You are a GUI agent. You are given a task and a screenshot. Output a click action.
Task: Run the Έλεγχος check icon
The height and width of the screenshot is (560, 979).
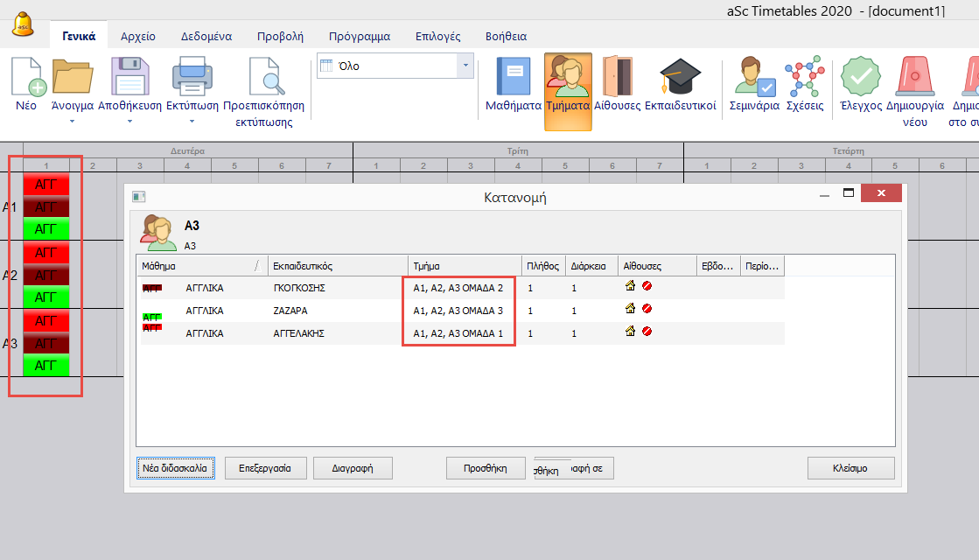[x=860, y=79]
